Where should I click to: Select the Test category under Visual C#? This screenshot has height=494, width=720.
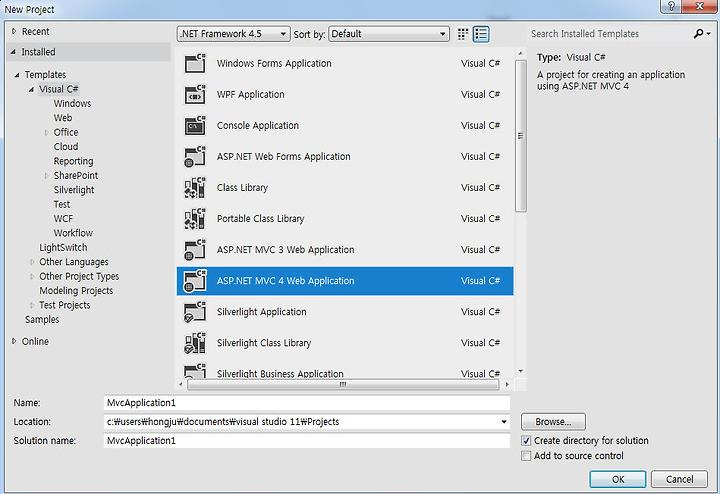point(62,204)
